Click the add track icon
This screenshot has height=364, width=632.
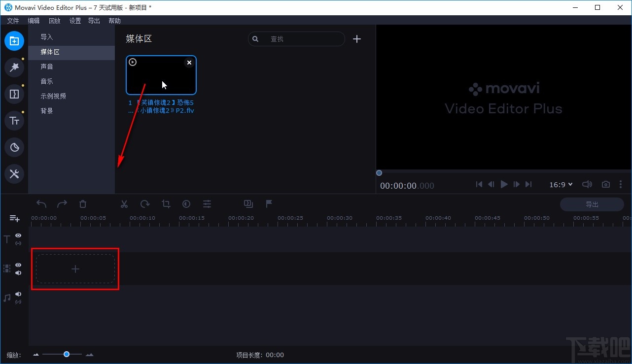[x=14, y=218]
